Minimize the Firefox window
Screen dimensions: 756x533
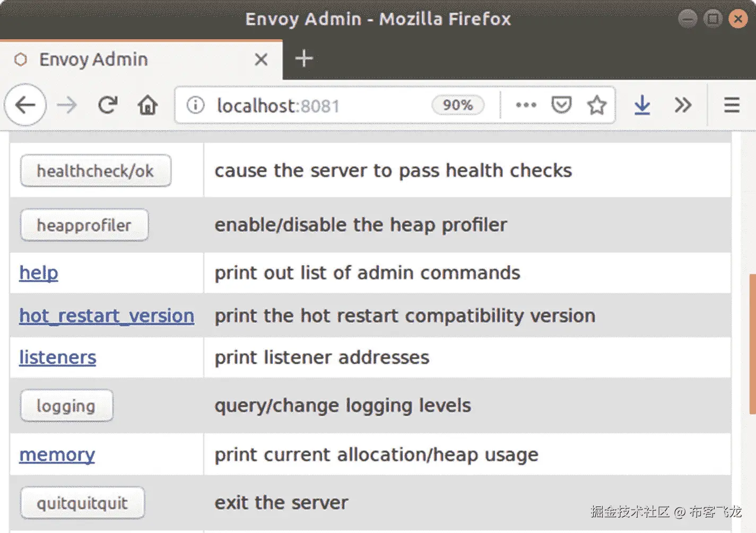tap(688, 19)
